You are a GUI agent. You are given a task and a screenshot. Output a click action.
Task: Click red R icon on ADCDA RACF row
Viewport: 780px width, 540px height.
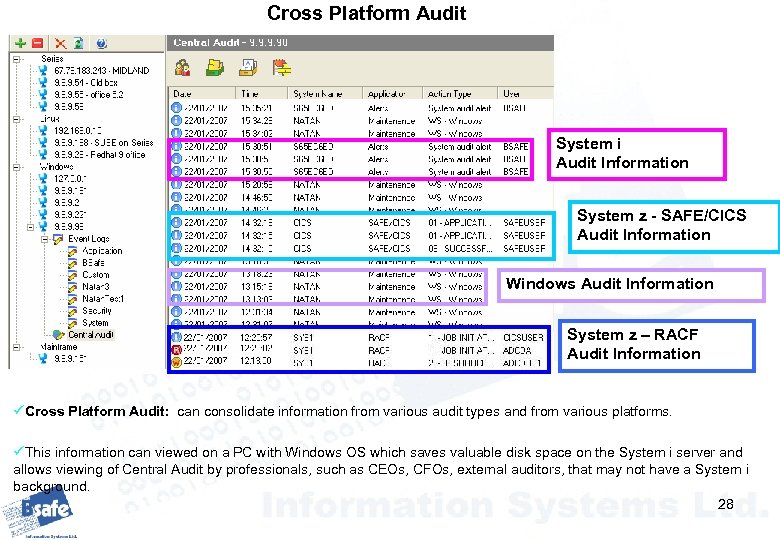(x=176, y=350)
